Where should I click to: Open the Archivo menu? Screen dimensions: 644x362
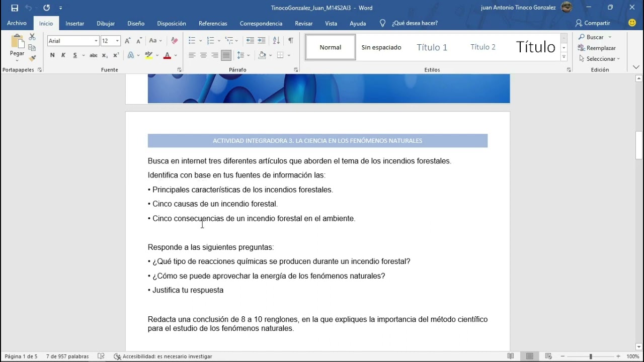click(x=17, y=23)
